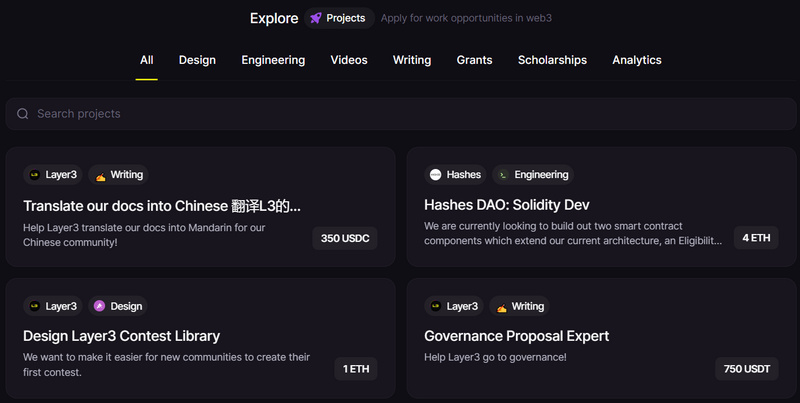Open the Engineering category tab
Image resolution: width=800 pixels, height=403 pixels.
273,60
